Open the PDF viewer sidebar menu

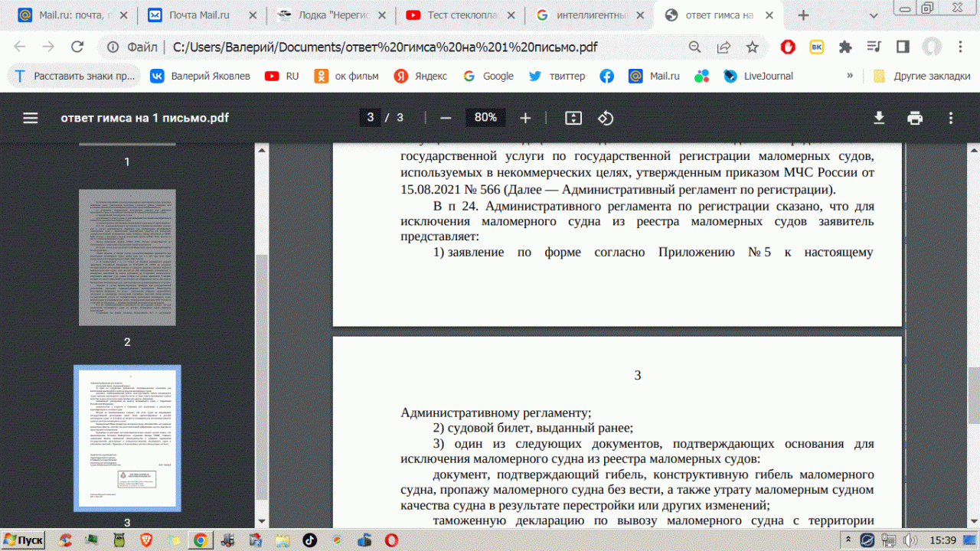31,118
